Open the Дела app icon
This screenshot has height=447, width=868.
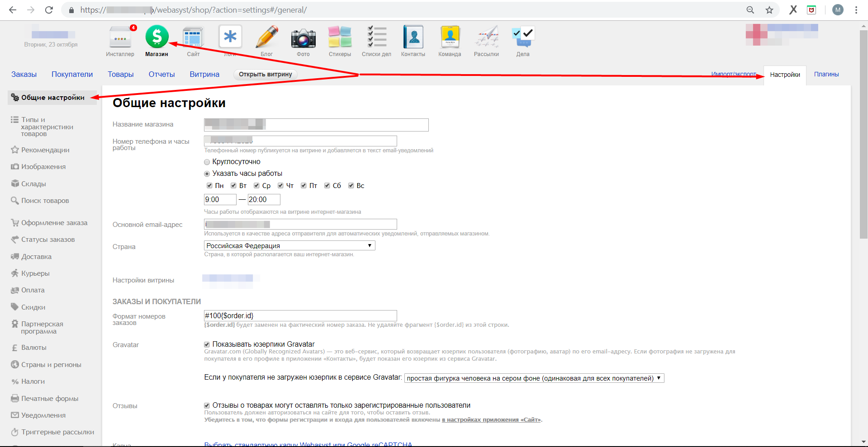(523, 37)
